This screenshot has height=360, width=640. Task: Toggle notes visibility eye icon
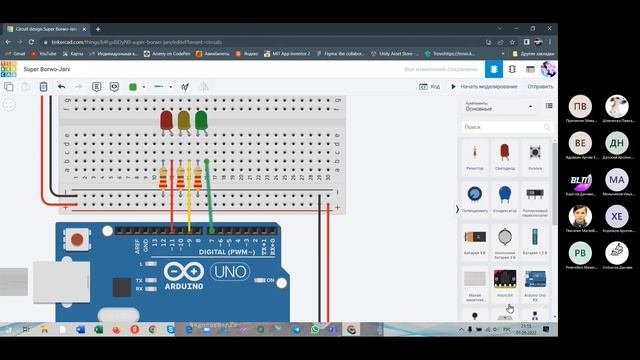click(x=114, y=87)
